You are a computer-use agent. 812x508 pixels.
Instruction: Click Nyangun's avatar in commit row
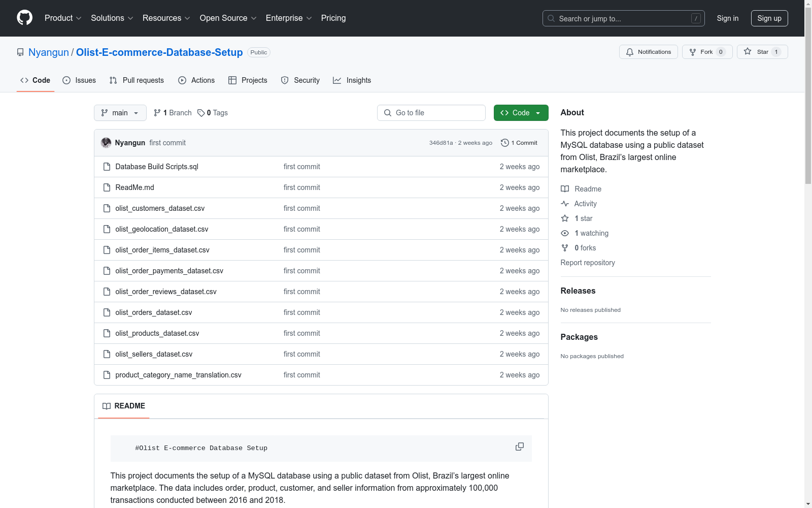tap(106, 143)
